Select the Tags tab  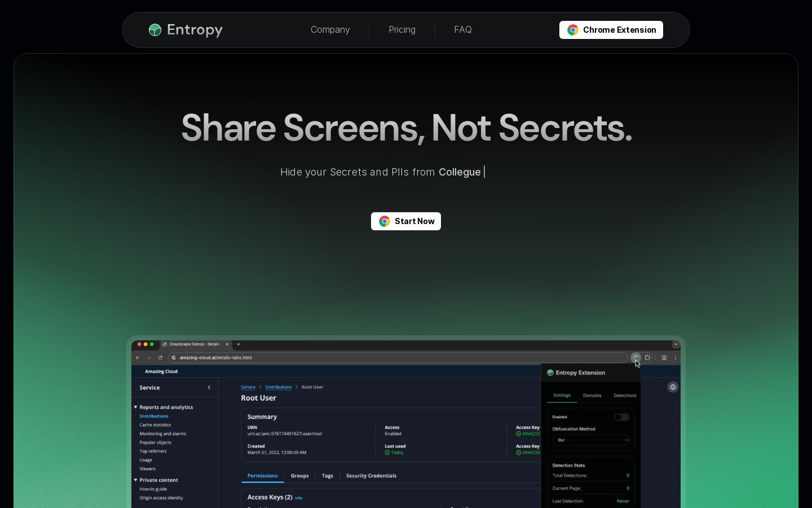click(328, 476)
